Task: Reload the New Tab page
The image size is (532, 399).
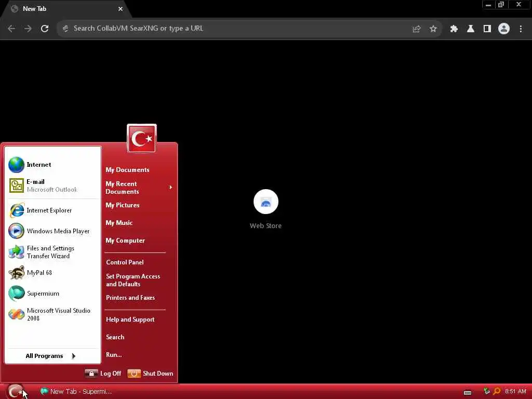Action: tap(45, 29)
